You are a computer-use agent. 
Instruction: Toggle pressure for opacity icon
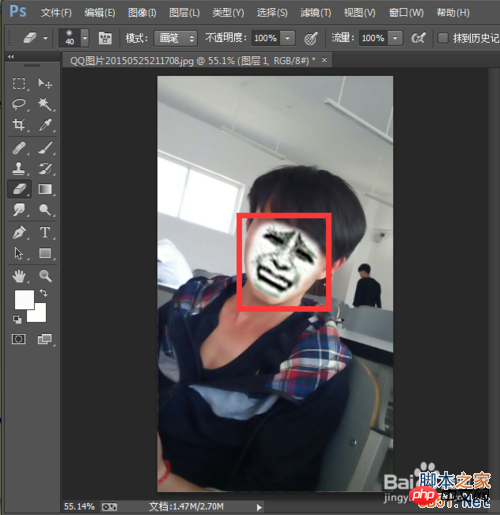[x=311, y=38]
